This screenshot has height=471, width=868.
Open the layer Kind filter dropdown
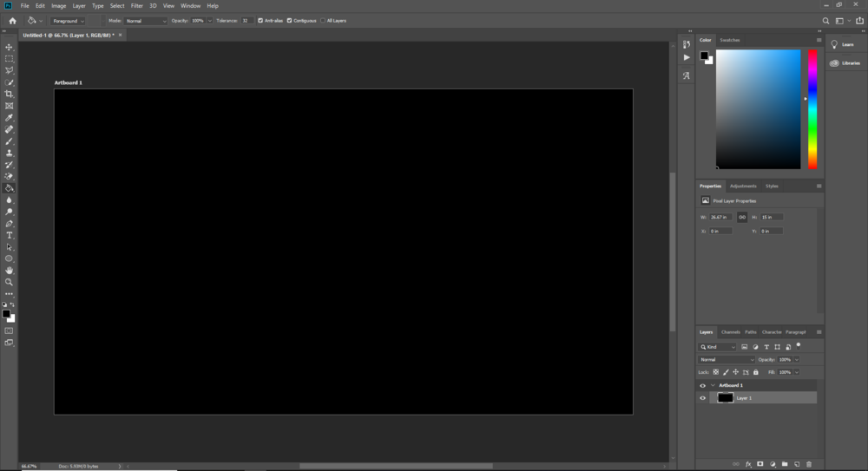point(718,347)
